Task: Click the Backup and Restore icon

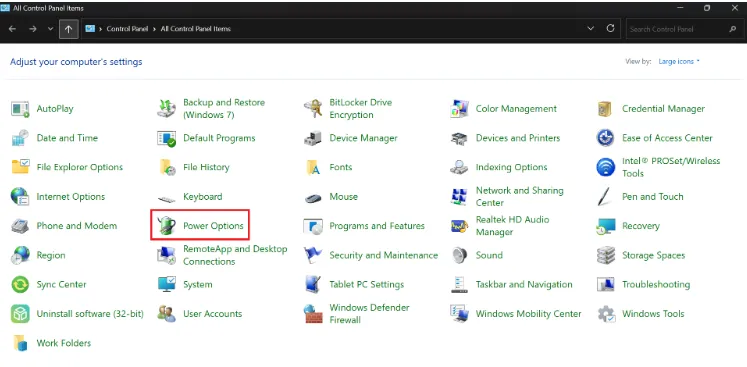Action: pos(167,109)
